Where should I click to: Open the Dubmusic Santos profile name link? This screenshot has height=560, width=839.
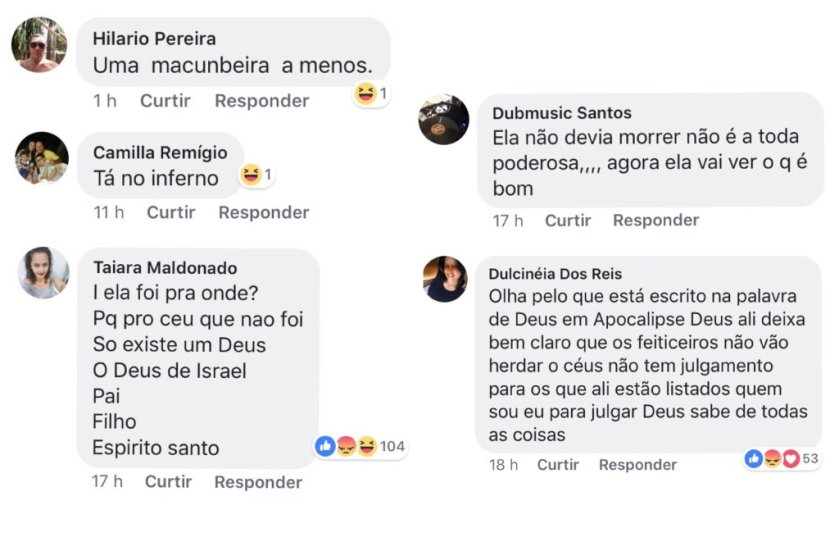pos(562,113)
